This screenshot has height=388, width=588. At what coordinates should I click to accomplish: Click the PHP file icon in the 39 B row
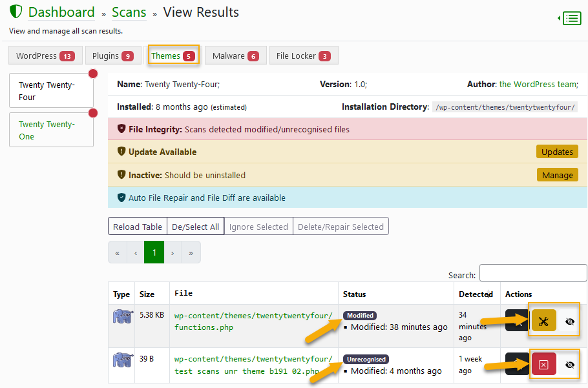123,360
